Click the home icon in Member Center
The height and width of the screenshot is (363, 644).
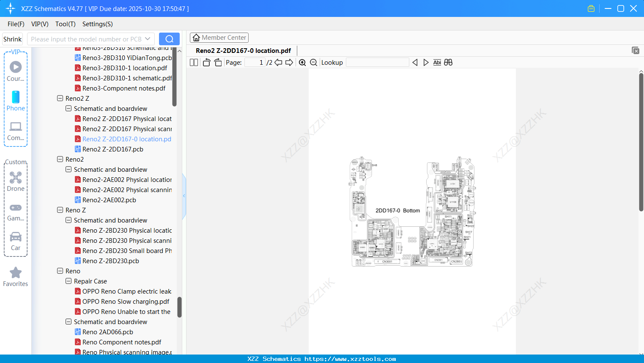(x=196, y=38)
